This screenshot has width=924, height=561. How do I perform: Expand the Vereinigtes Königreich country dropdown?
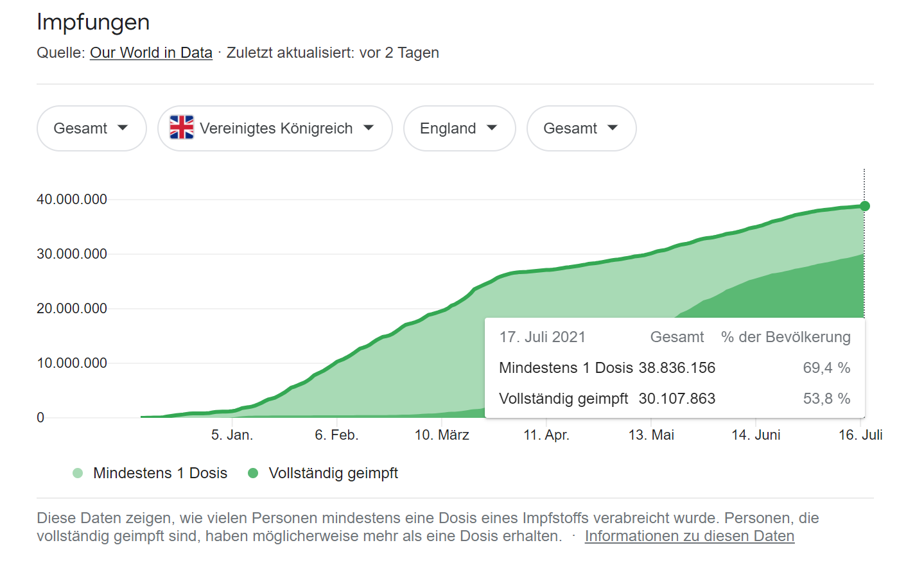point(275,128)
